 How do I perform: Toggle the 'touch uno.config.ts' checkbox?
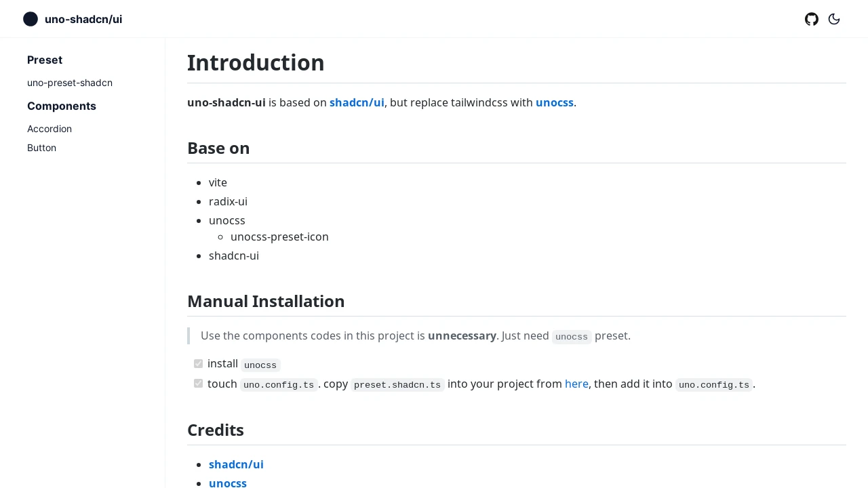[x=198, y=384]
